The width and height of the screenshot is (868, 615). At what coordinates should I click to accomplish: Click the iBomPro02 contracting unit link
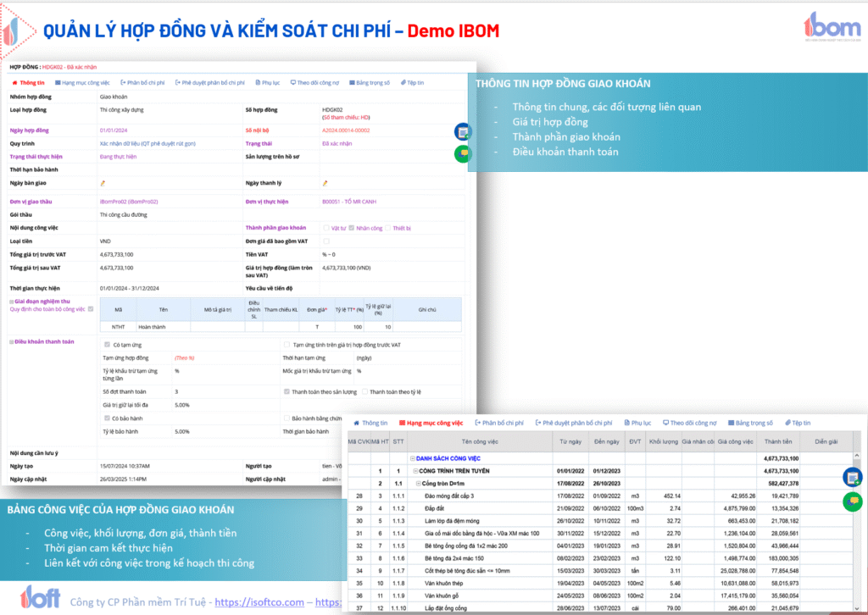click(x=129, y=202)
